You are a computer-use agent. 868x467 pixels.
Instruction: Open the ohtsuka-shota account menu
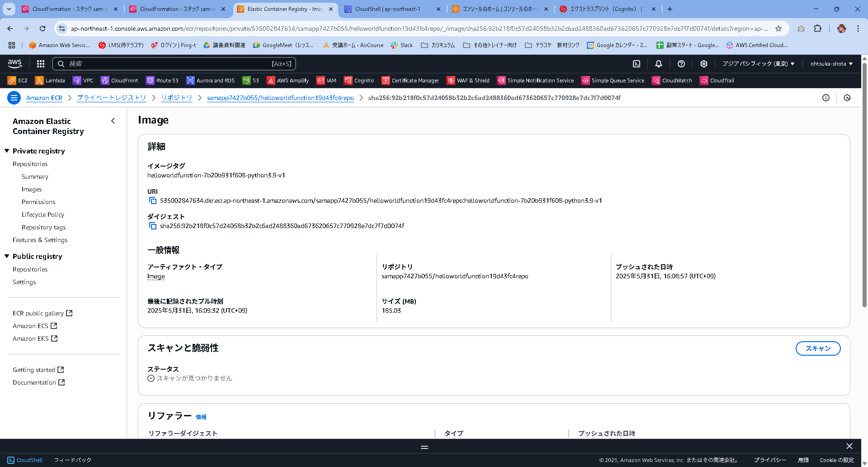pyautogui.click(x=831, y=64)
